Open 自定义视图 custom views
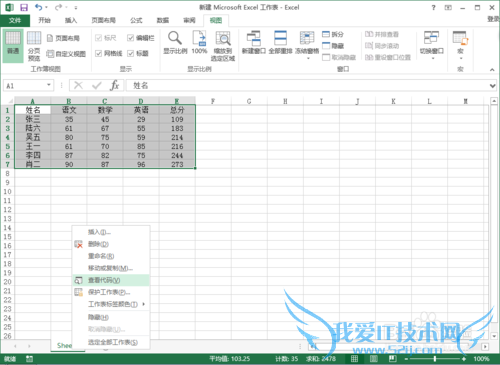500x365 pixels. (66, 53)
